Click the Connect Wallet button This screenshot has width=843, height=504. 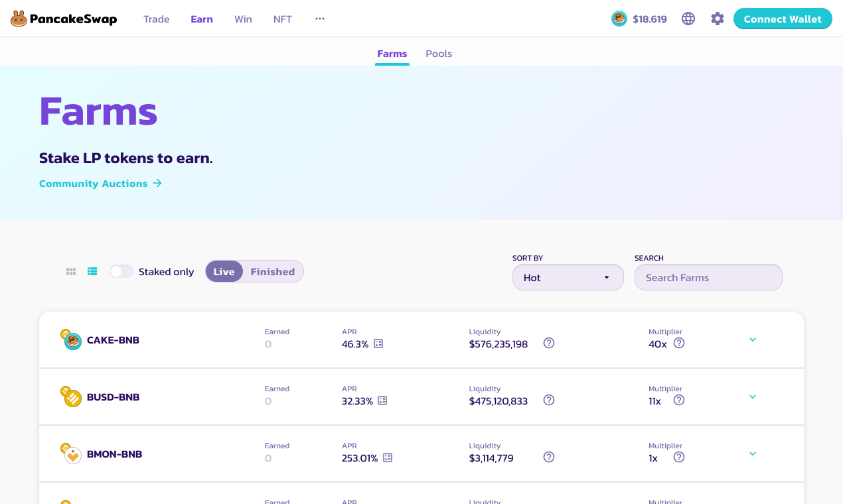(783, 19)
